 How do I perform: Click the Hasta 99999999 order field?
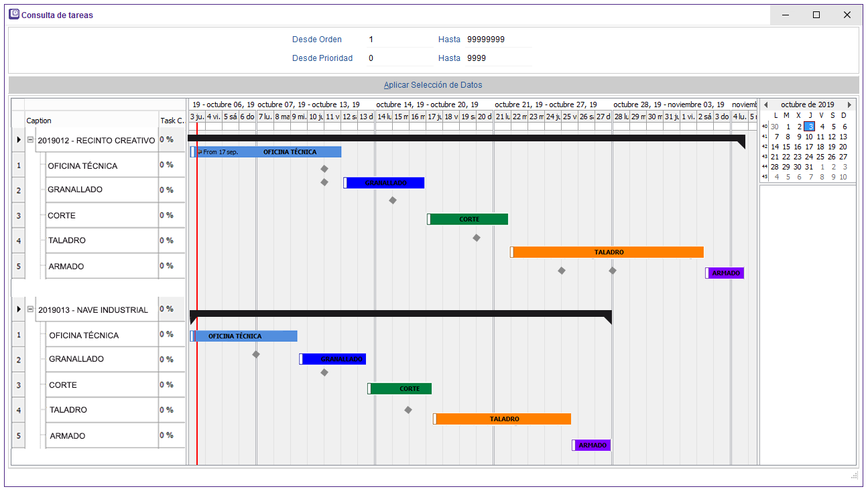coord(497,40)
